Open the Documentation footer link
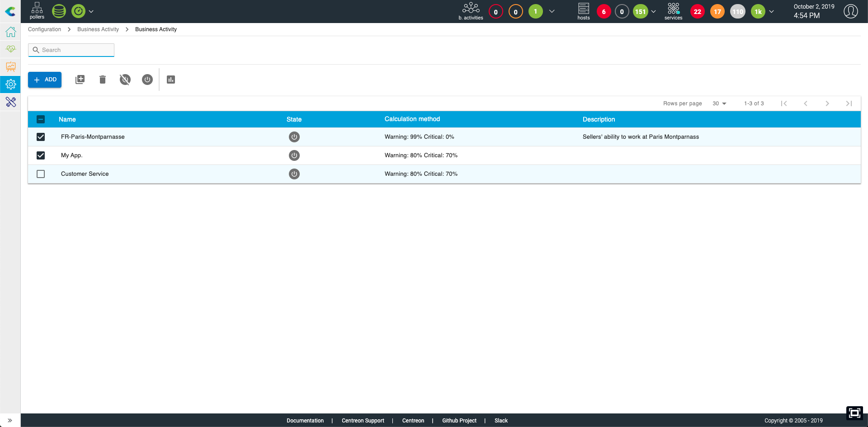Image resolution: width=868 pixels, height=427 pixels. point(305,421)
